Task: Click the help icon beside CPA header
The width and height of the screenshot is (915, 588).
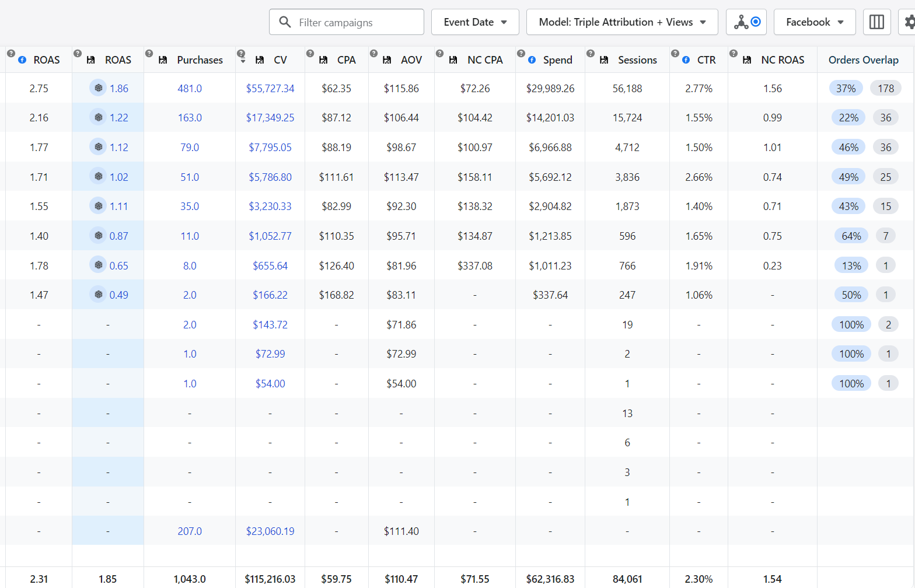Action: tap(310, 53)
